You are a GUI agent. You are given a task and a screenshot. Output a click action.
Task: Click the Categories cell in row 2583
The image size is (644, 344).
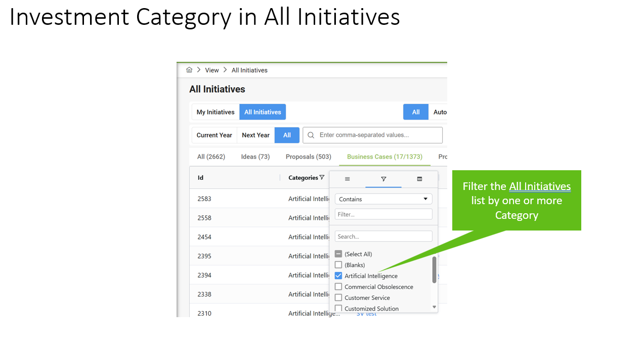pyautogui.click(x=309, y=199)
